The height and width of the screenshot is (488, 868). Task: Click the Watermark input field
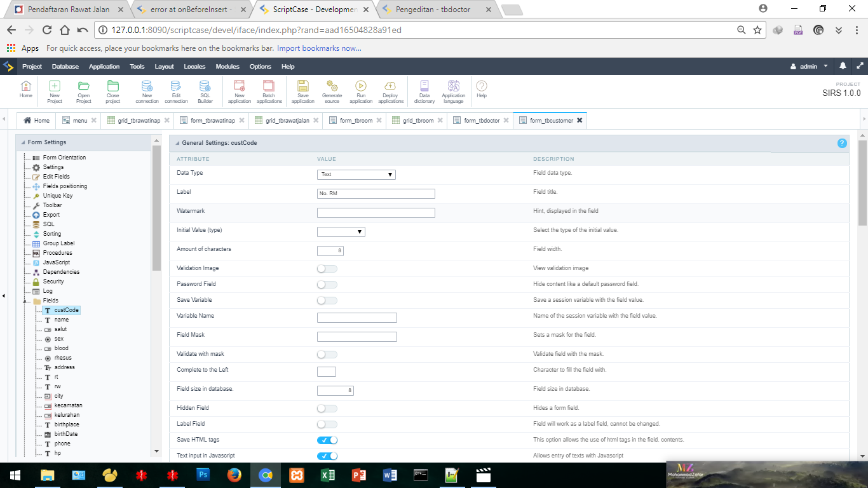pos(376,213)
